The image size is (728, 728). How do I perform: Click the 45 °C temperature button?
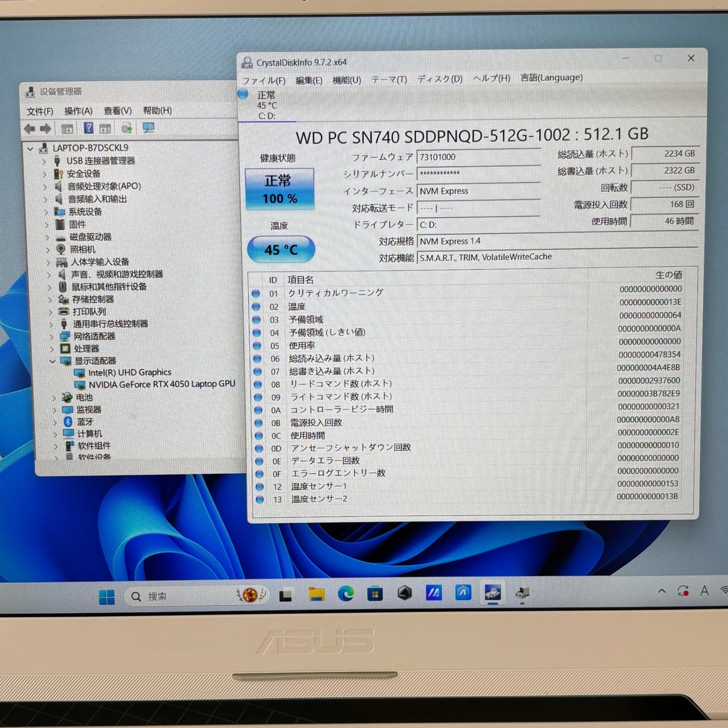click(x=281, y=249)
